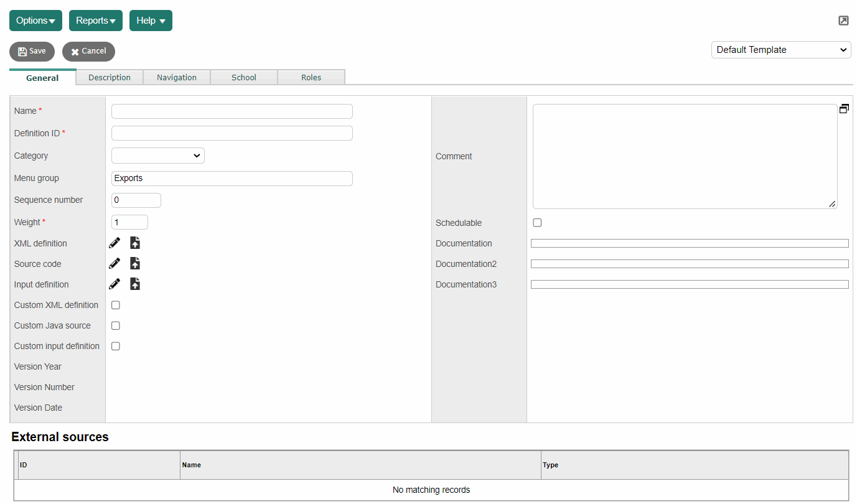Open the Category dropdown
The image size is (857, 504).
pyautogui.click(x=158, y=156)
